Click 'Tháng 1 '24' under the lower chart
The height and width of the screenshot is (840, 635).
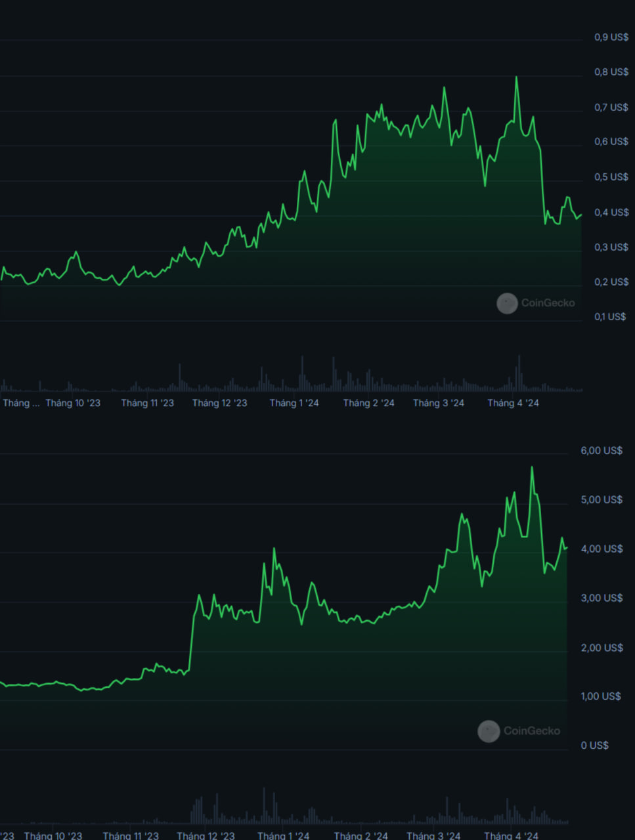(x=283, y=835)
